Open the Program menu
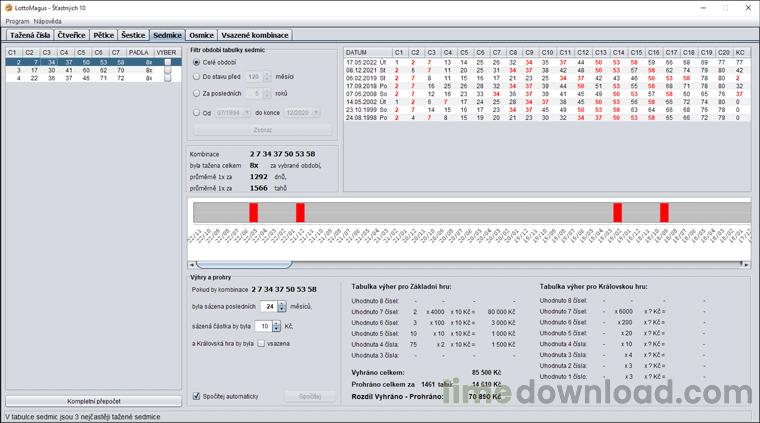760x423 pixels. [17, 21]
